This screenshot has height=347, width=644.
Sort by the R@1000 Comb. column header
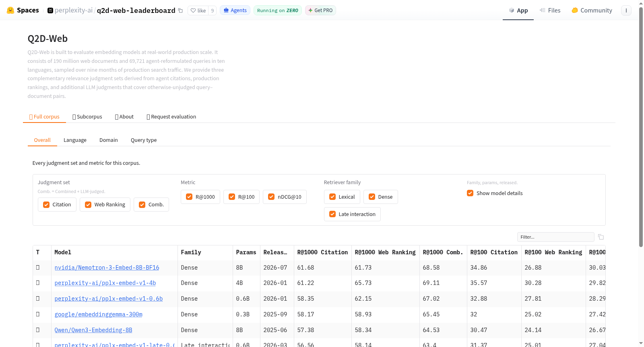(443, 253)
